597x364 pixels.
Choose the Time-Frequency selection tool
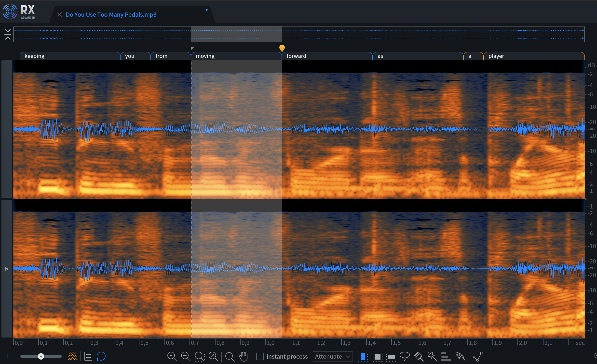pyautogui.click(x=377, y=356)
